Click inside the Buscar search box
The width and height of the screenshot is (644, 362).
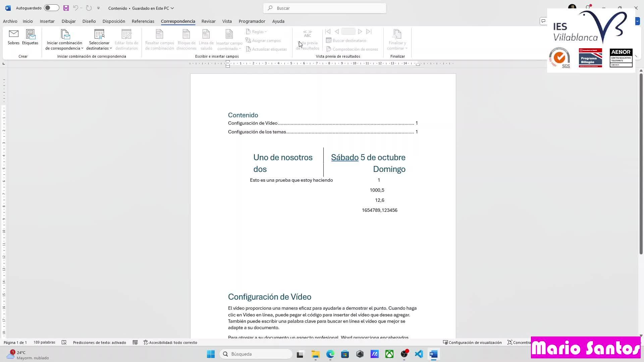point(325,8)
